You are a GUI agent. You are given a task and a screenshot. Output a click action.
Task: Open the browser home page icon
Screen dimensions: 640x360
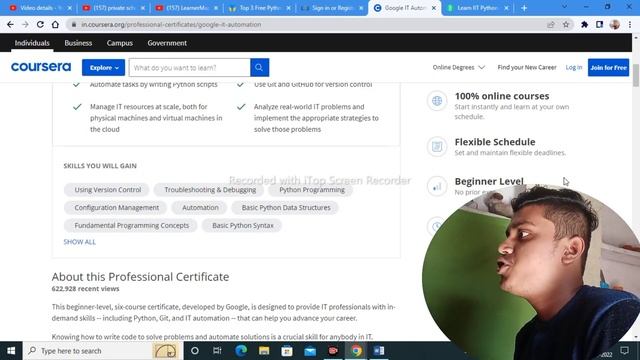(55, 24)
